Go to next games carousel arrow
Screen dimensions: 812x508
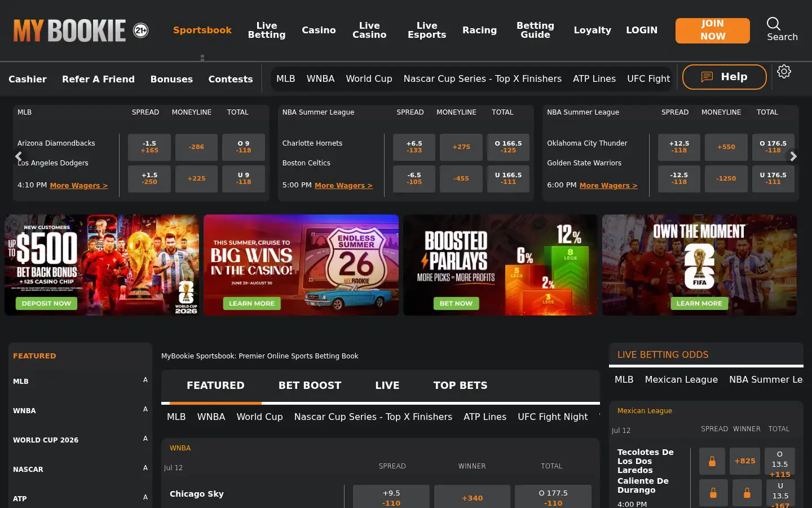(793, 156)
